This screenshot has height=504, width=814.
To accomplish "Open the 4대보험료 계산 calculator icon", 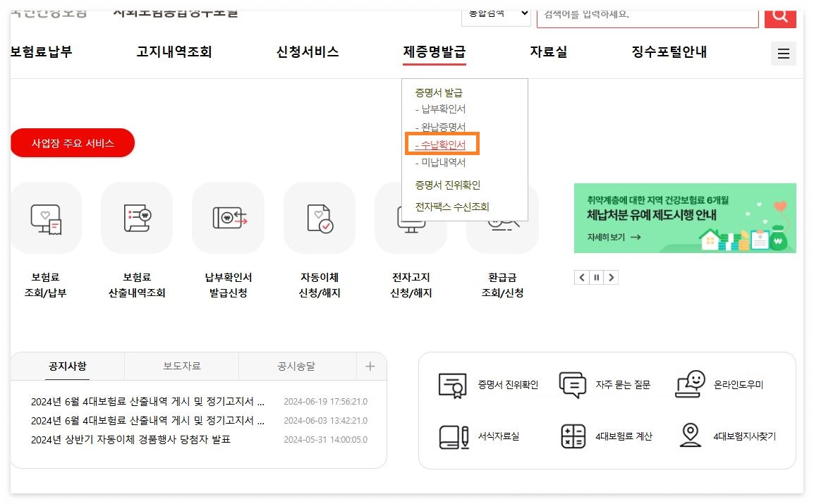I will pos(573,436).
